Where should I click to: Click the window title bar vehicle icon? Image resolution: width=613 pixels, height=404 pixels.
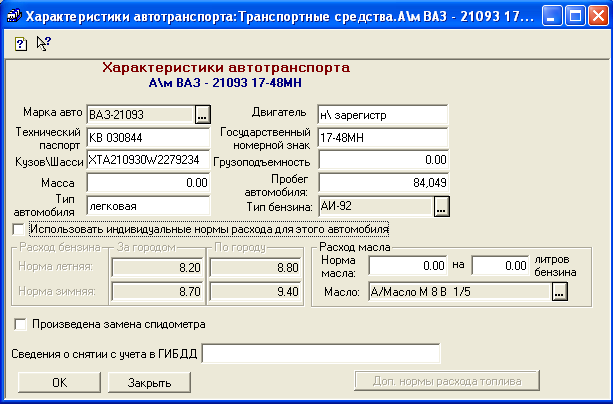pyautogui.click(x=13, y=16)
